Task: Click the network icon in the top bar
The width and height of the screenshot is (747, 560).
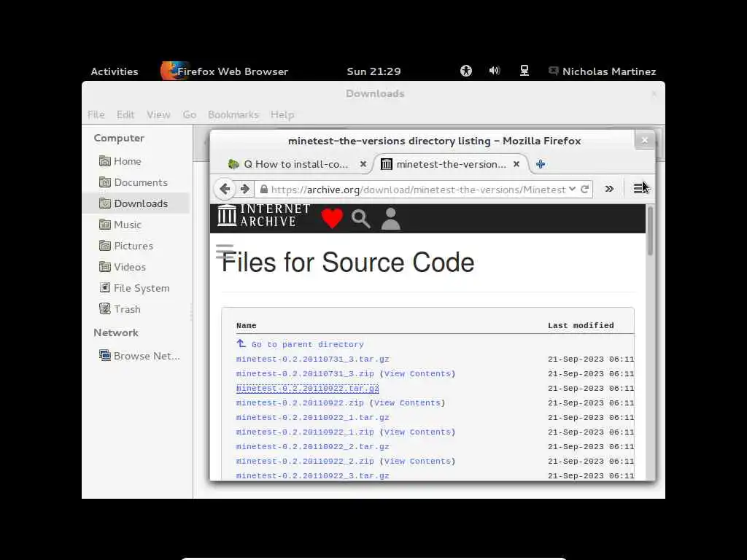Action: [524, 71]
